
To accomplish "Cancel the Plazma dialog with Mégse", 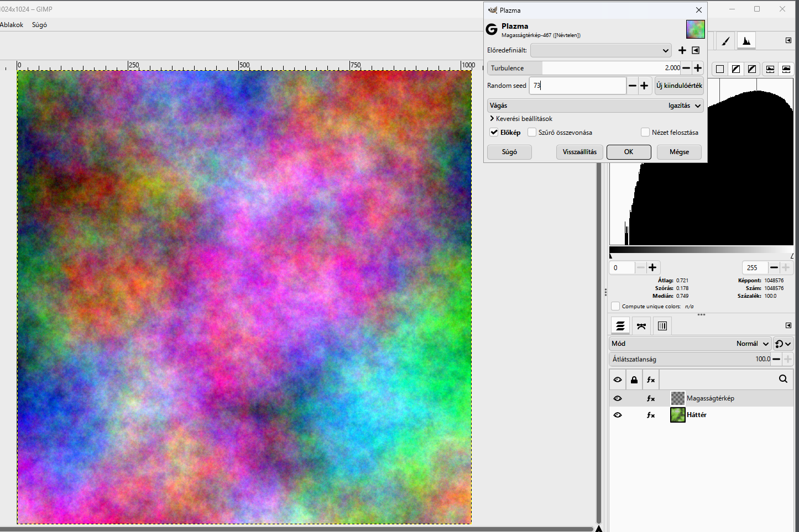I will click(679, 152).
